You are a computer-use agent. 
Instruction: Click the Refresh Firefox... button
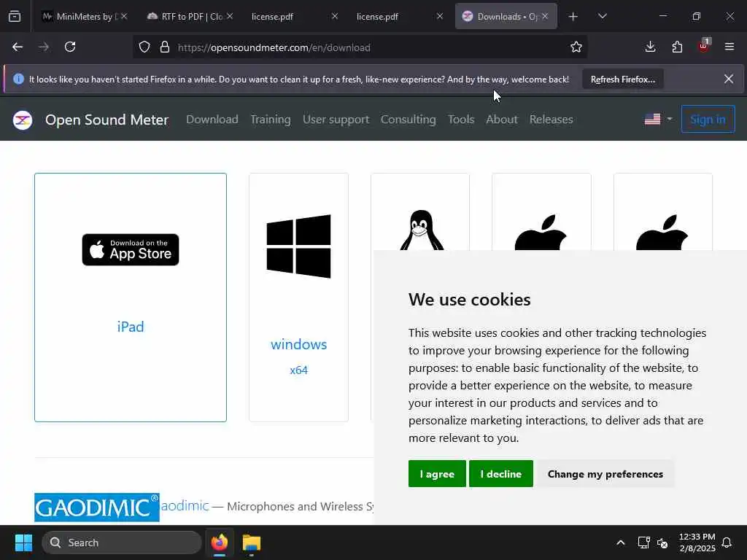(x=623, y=79)
